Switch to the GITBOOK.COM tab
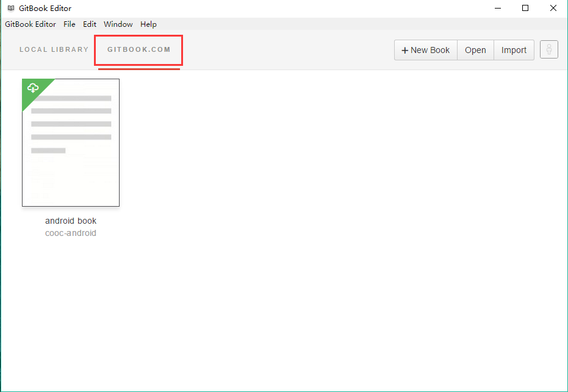Image resolution: width=568 pixels, height=392 pixels. point(138,49)
